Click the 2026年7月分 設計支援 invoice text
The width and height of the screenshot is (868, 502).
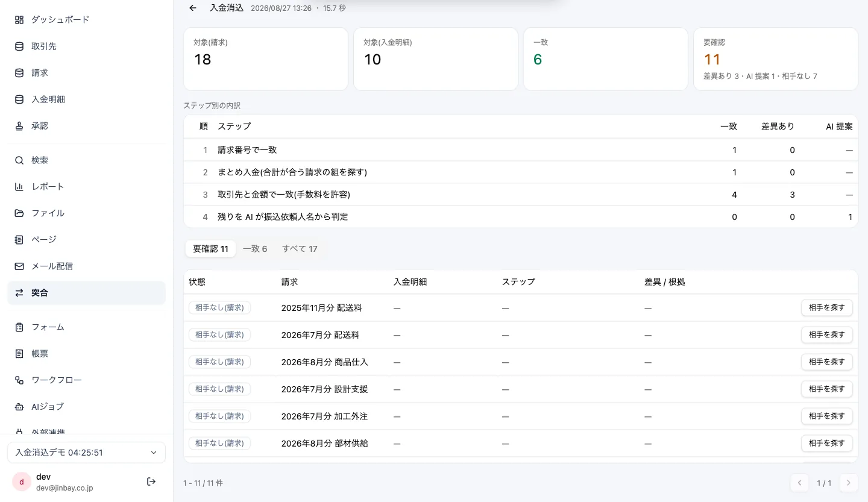(324, 389)
